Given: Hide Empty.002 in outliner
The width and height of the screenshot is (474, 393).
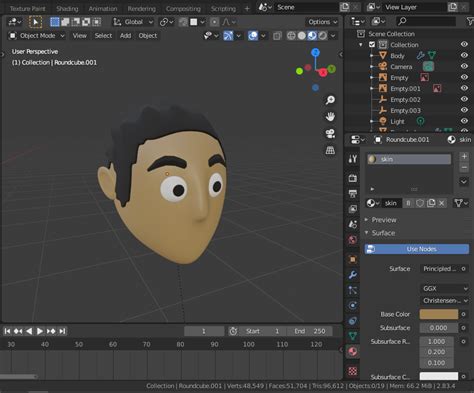Looking at the screenshot, I should click(464, 99).
